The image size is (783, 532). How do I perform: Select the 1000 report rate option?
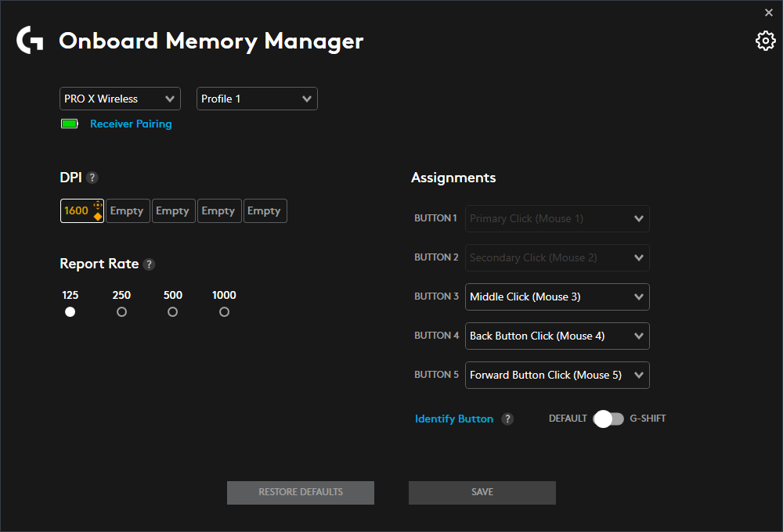pyautogui.click(x=224, y=311)
